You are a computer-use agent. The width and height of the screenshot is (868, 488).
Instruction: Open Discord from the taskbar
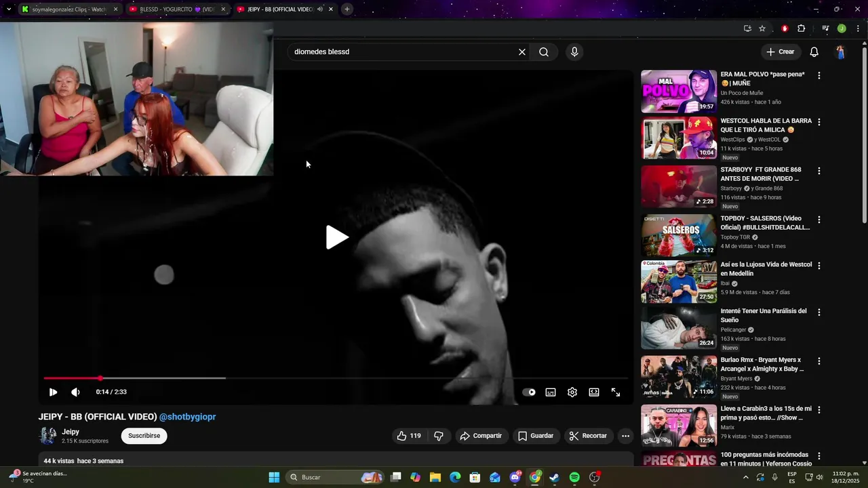(x=515, y=477)
